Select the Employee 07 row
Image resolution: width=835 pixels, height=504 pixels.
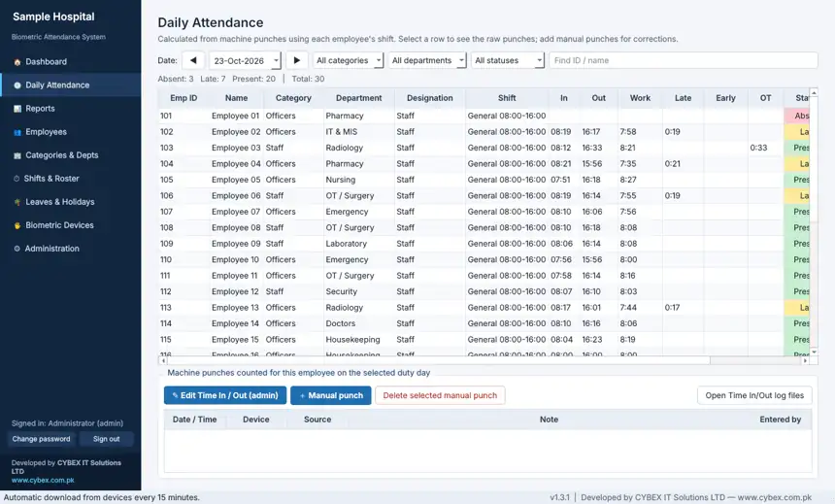click(484, 212)
